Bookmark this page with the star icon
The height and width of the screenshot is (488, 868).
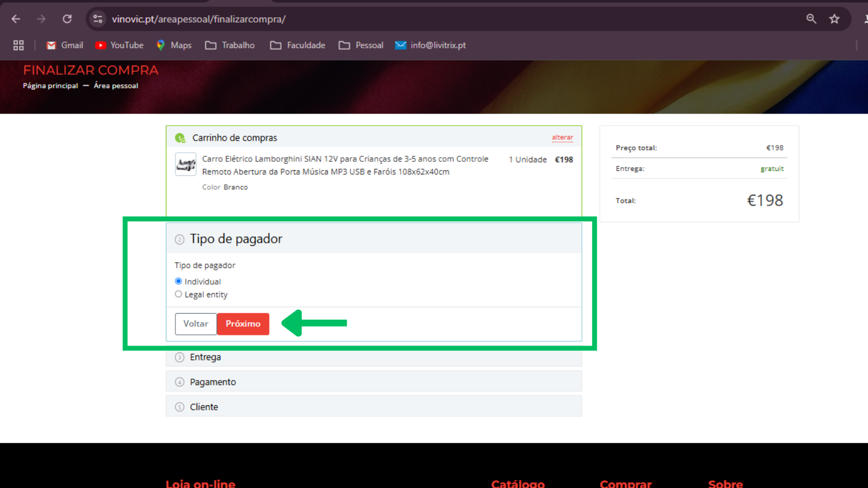(834, 19)
